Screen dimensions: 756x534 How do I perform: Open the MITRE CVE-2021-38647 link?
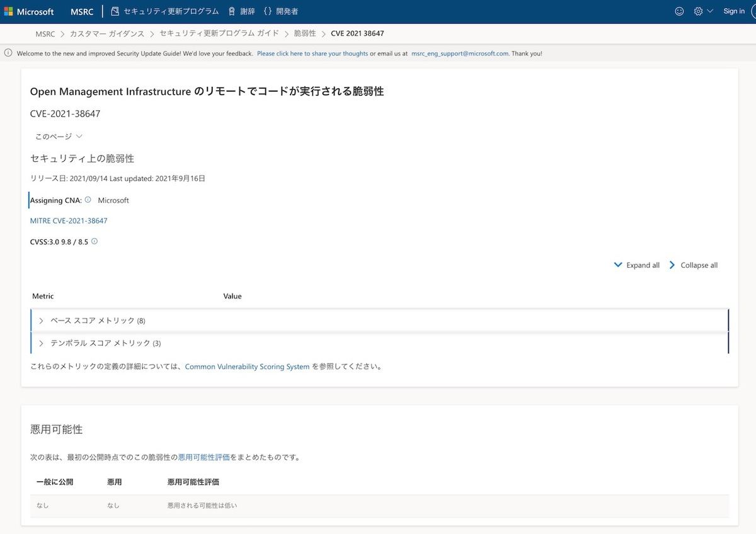pos(69,221)
